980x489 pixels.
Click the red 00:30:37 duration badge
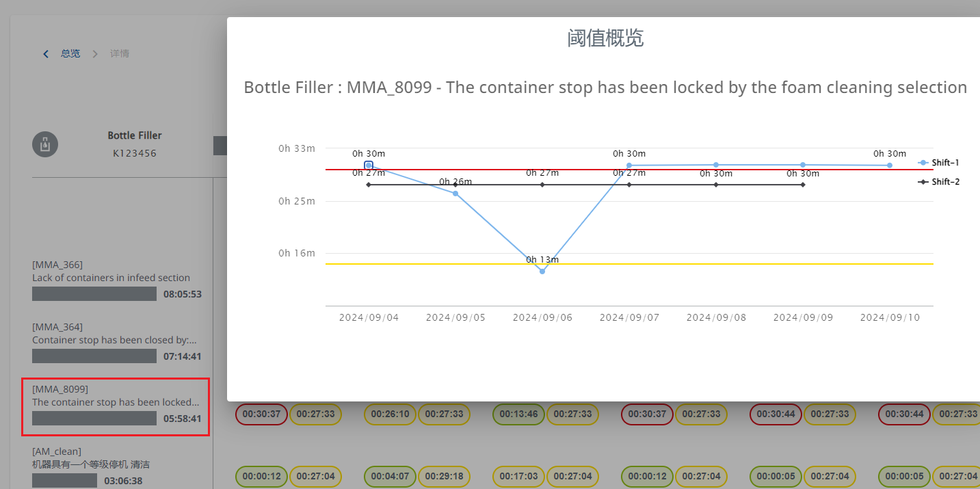[260, 414]
